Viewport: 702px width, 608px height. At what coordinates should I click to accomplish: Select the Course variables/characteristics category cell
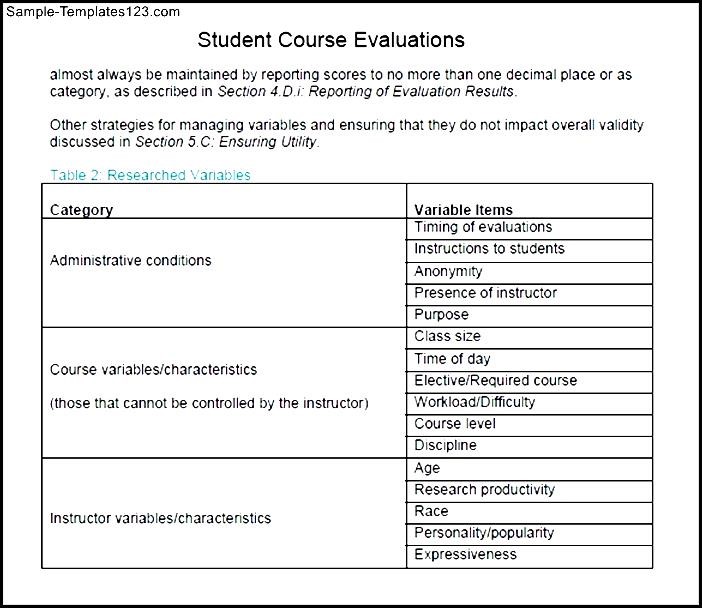point(153,369)
